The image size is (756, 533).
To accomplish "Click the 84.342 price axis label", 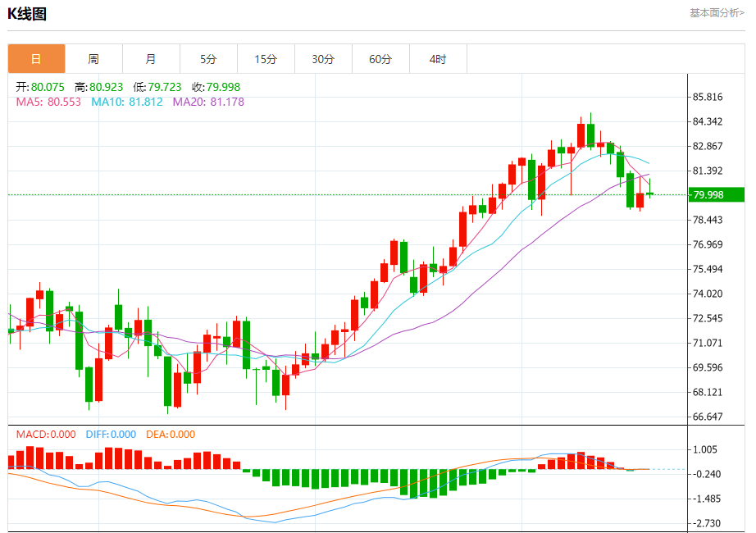I will tap(708, 121).
